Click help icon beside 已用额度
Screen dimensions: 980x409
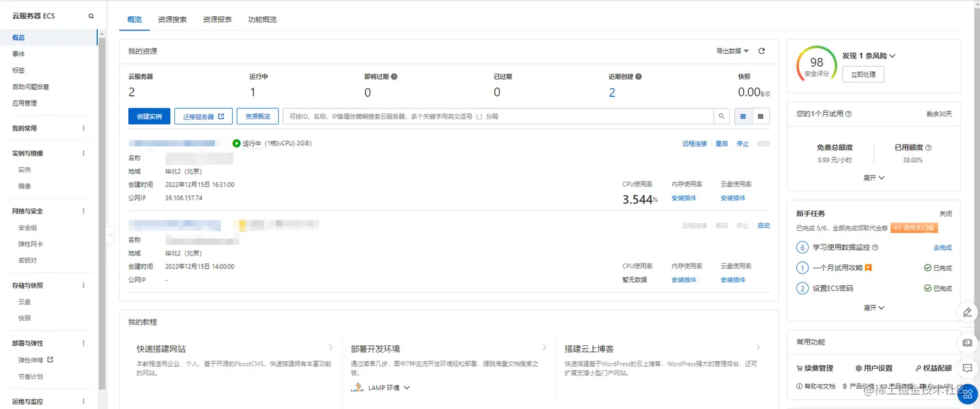tap(928, 148)
